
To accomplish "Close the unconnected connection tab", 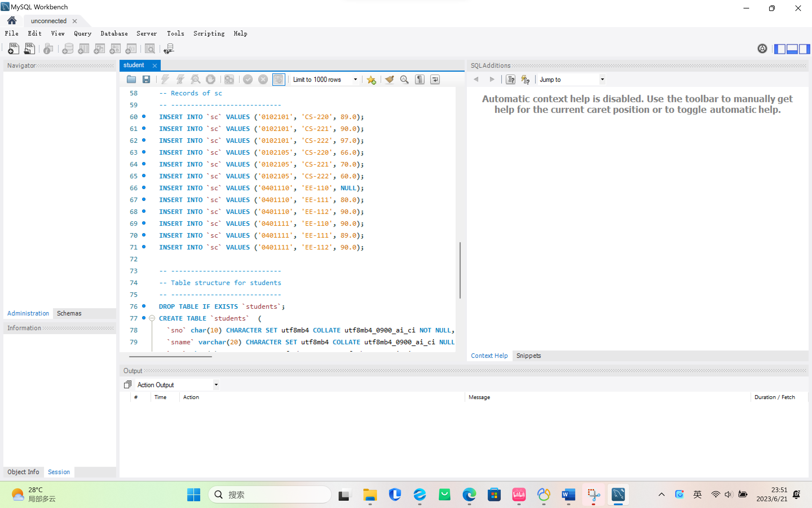I will 74,21.
